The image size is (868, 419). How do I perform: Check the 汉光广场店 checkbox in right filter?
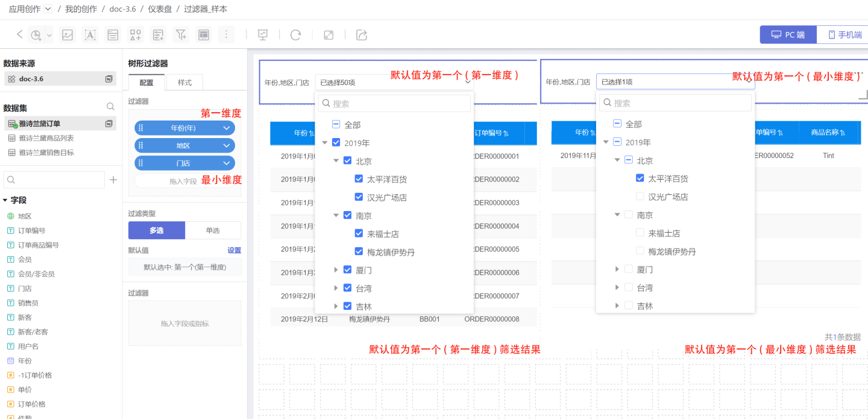(x=640, y=197)
